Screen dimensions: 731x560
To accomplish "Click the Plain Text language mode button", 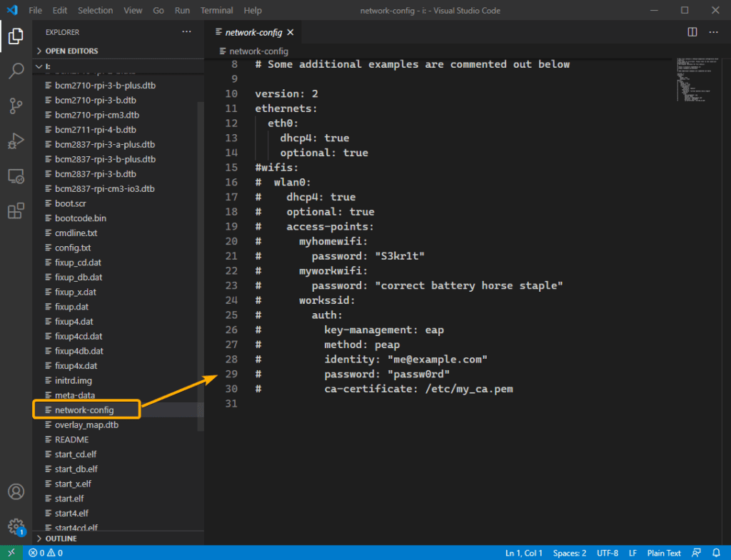I will coord(663,553).
